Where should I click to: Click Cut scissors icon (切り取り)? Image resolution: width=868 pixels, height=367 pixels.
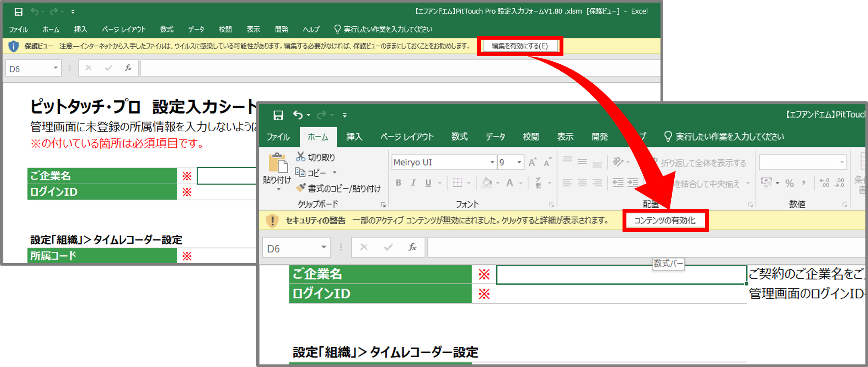pos(300,157)
